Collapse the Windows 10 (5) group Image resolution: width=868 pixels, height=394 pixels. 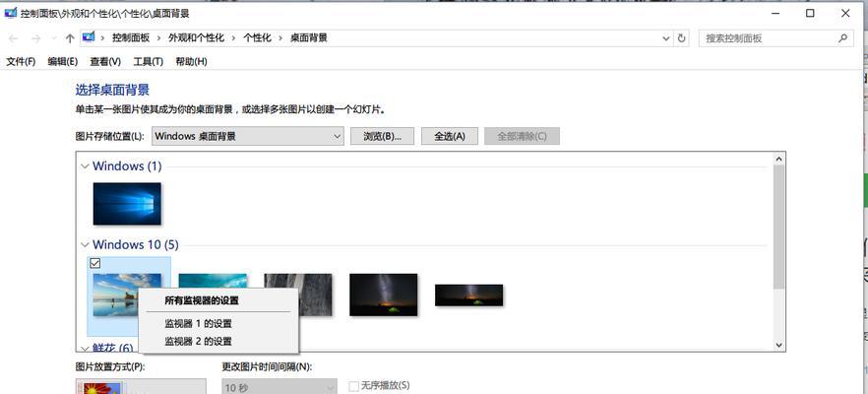(85, 244)
